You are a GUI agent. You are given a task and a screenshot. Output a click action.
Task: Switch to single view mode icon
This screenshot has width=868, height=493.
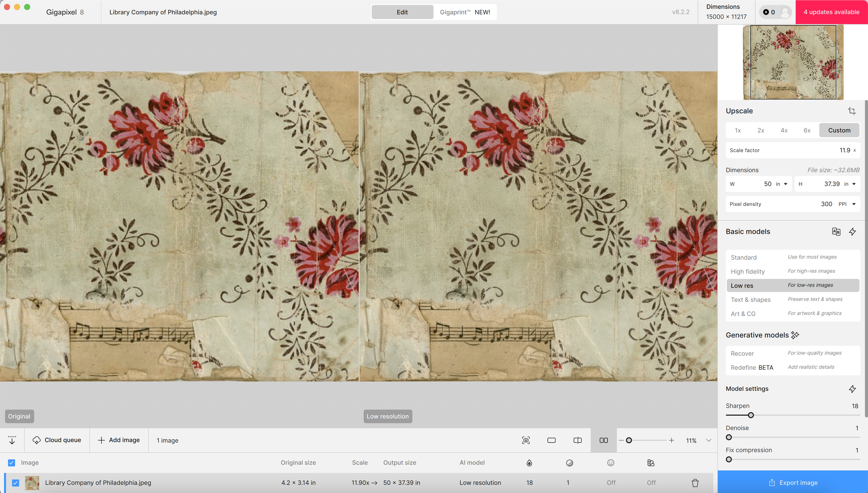click(x=551, y=440)
